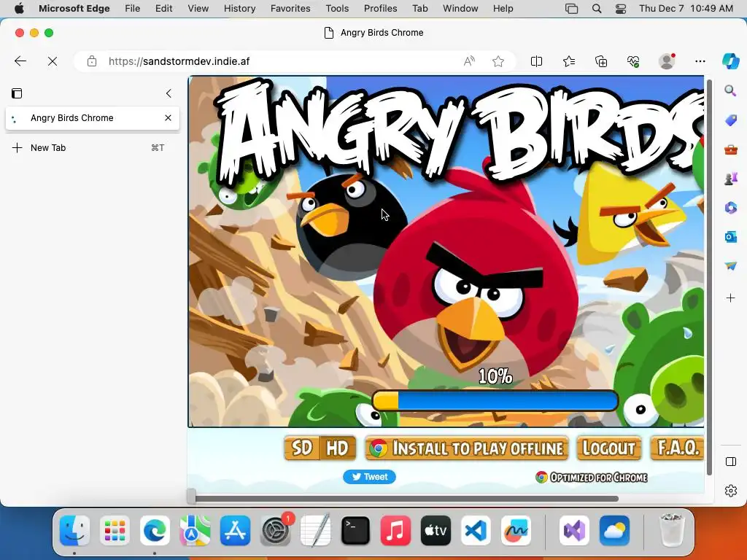
Task: Click the horizontal page scrollbar
Action: pos(407,499)
